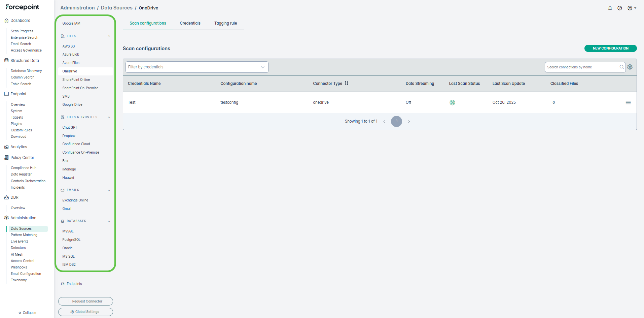Screen dimensions: 644x318
Task: Go to next page arrow
Action: point(409,122)
